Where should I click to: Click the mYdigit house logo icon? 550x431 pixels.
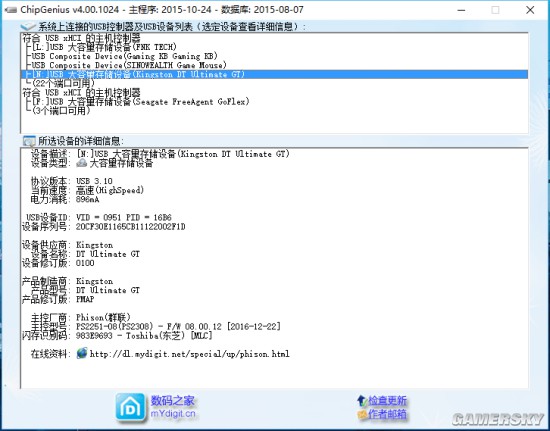(x=130, y=407)
